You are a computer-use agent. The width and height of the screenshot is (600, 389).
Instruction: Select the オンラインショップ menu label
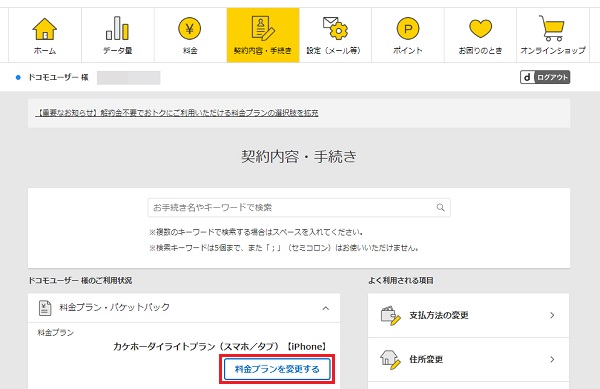point(553,50)
